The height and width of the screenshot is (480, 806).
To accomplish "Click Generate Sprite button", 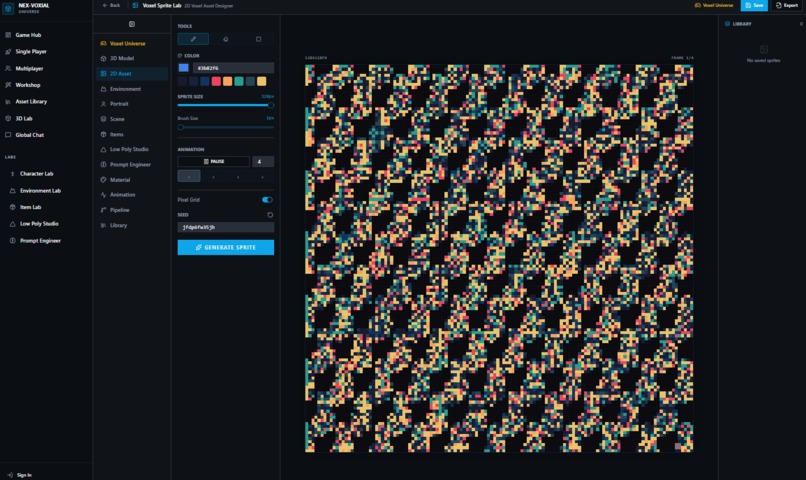I will [x=226, y=247].
